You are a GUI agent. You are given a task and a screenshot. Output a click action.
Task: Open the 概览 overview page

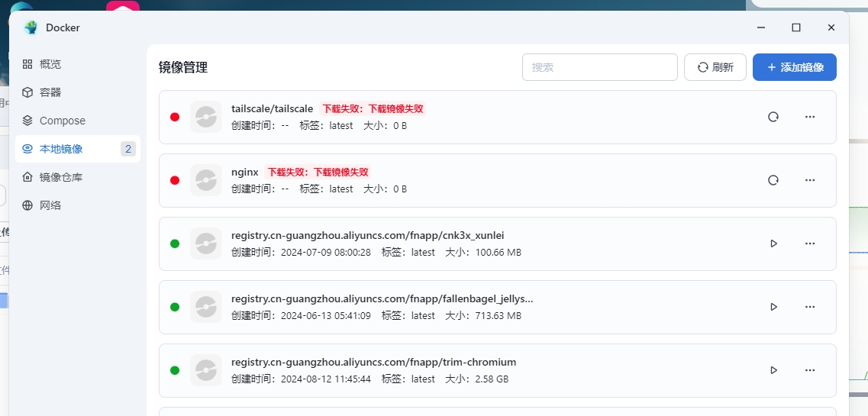tap(78, 64)
